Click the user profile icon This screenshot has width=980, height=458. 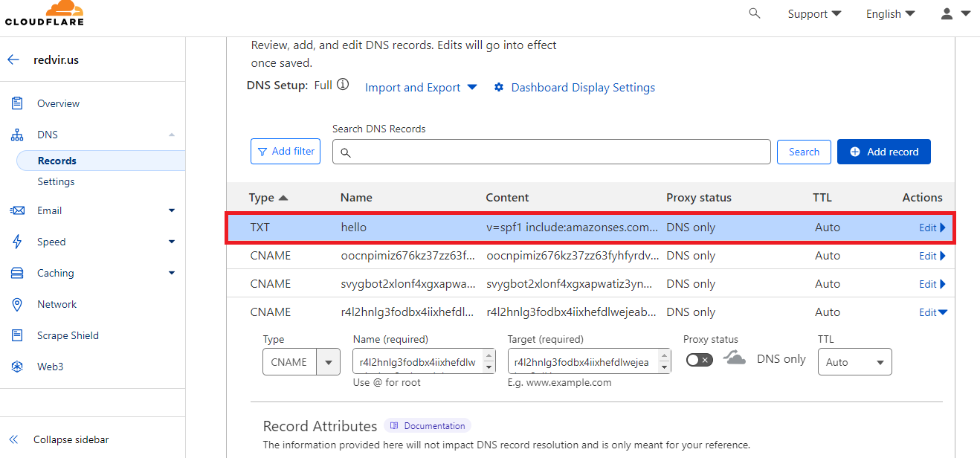point(946,13)
